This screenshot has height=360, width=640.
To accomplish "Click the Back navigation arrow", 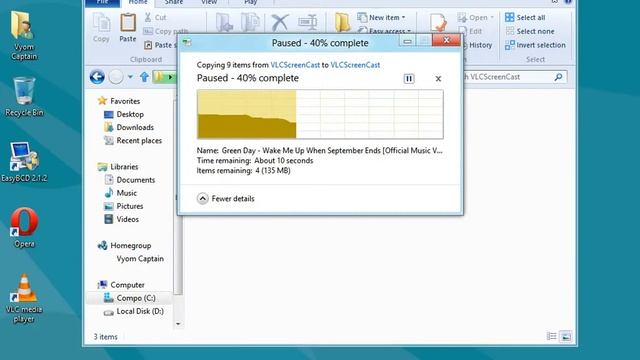I will (x=97, y=77).
